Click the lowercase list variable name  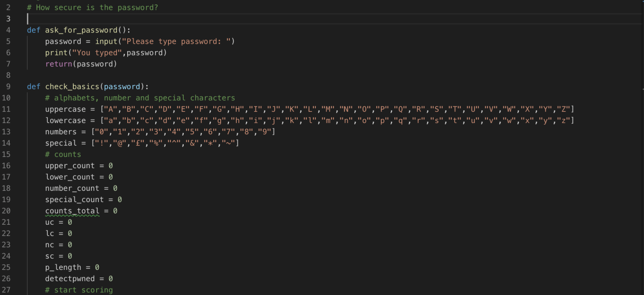[x=65, y=120]
